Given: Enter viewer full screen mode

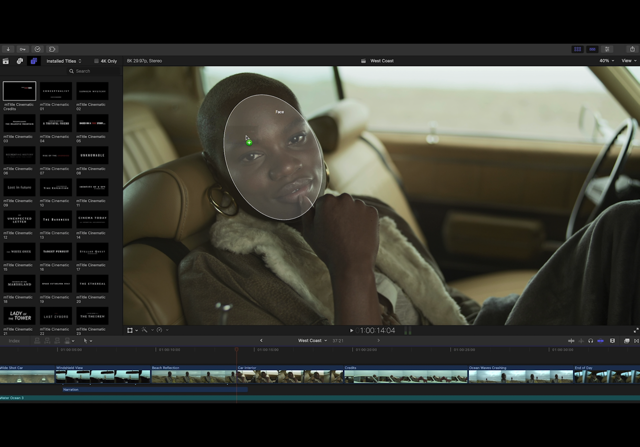Looking at the screenshot, I should [x=636, y=330].
